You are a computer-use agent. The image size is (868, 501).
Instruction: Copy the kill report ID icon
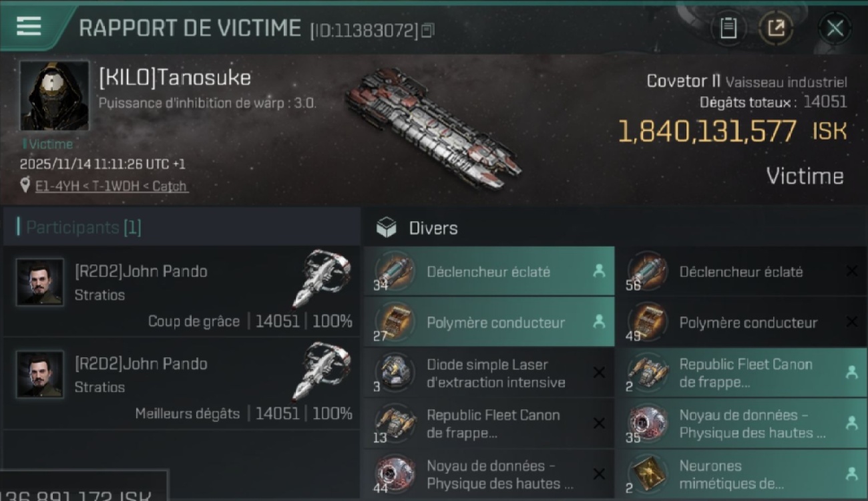pos(428,30)
